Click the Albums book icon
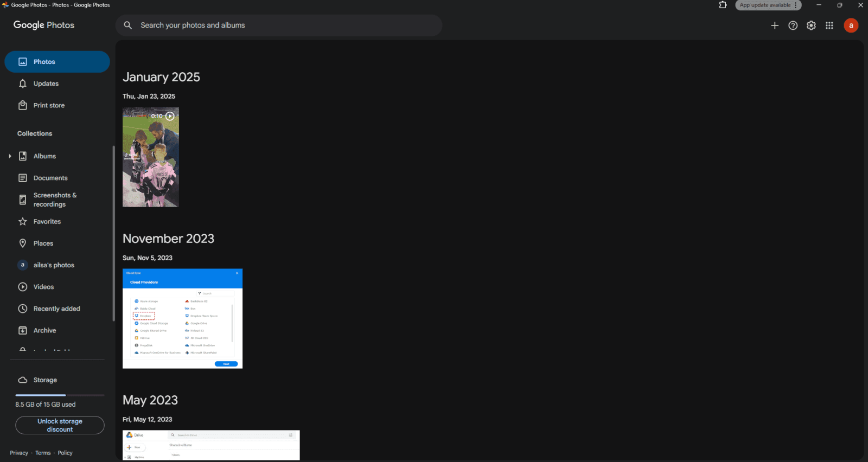Screen dimensions: 868x462 (x=23, y=156)
